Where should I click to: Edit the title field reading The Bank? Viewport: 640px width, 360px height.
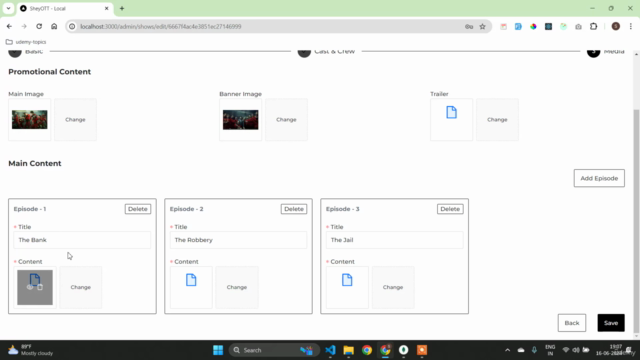[82, 240]
